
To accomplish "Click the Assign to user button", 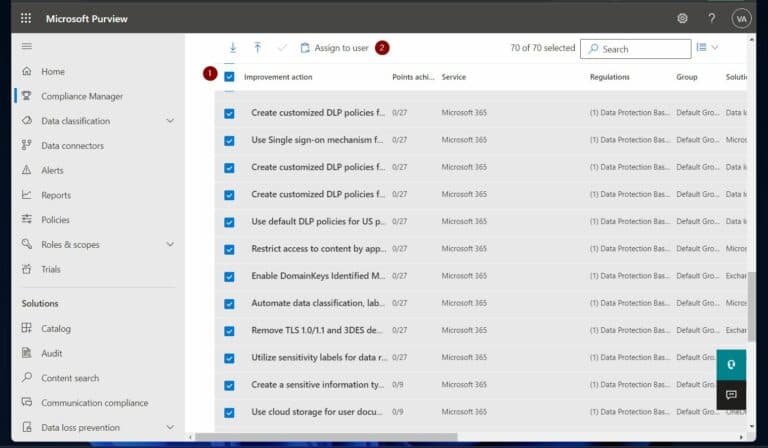I will point(334,48).
